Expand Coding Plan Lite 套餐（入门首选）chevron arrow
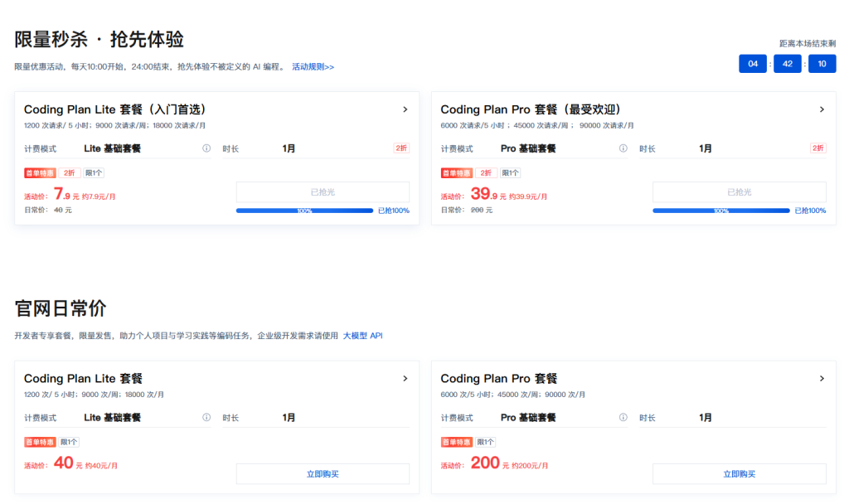The image size is (849, 504). point(405,109)
